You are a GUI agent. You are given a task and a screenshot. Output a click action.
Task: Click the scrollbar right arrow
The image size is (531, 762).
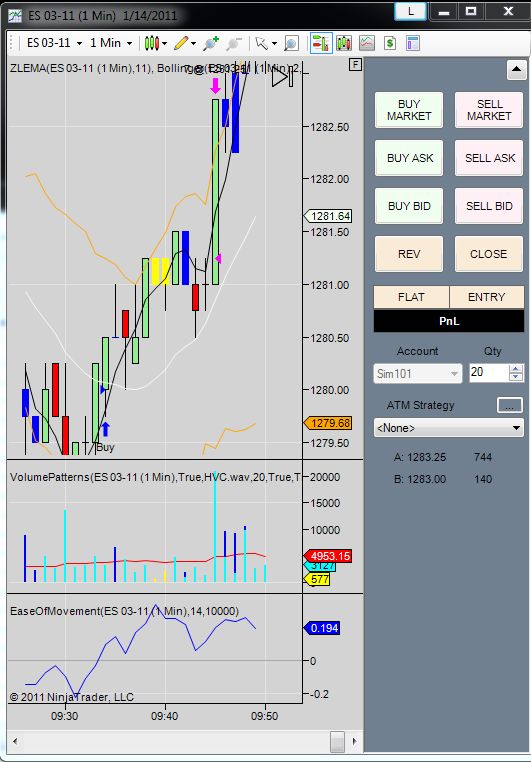[355, 742]
